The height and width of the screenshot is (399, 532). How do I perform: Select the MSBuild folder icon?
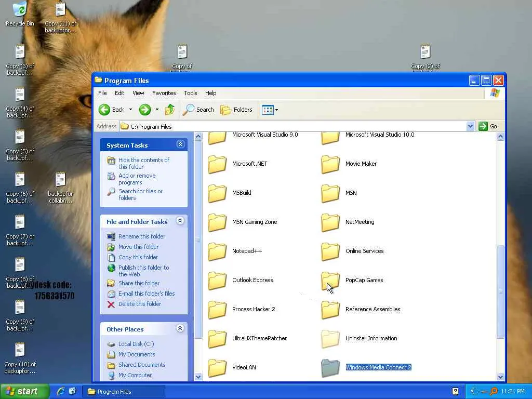217,193
